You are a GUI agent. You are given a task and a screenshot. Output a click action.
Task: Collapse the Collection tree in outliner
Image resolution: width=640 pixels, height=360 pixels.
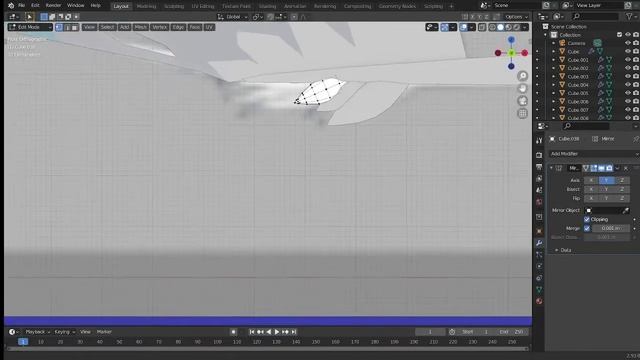pos(546,35)
